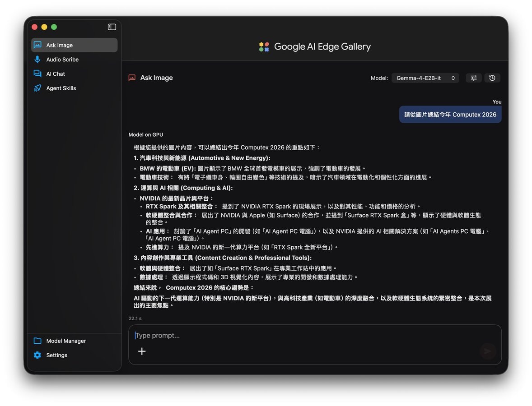Select AI Chat in the sidebar

75,74
